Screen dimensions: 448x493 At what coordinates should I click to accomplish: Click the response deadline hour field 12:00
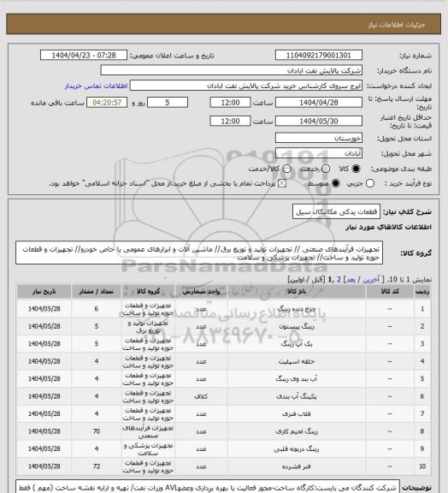point(230,103)
